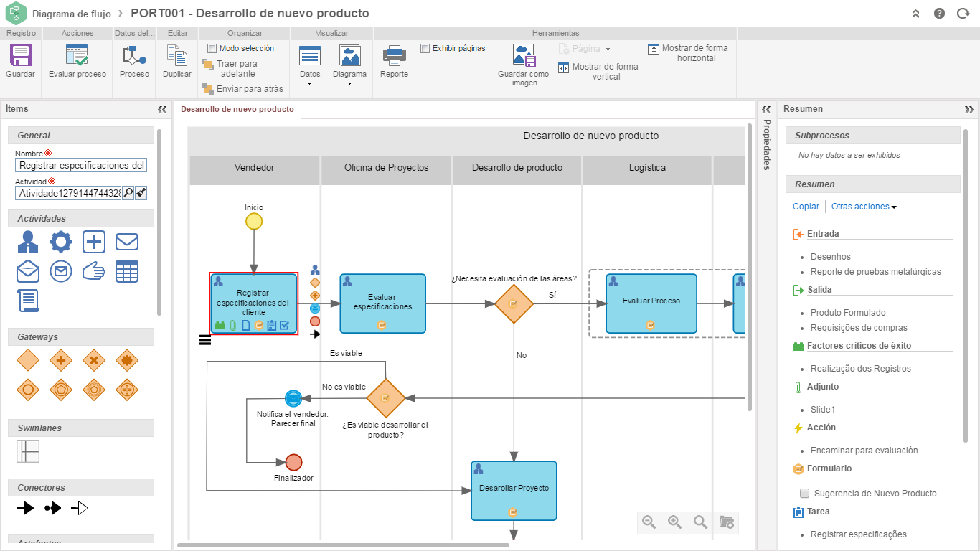980x551 pixels.
Task: Select the Desarrollo de nuevo producto tab
Action: 237,109
